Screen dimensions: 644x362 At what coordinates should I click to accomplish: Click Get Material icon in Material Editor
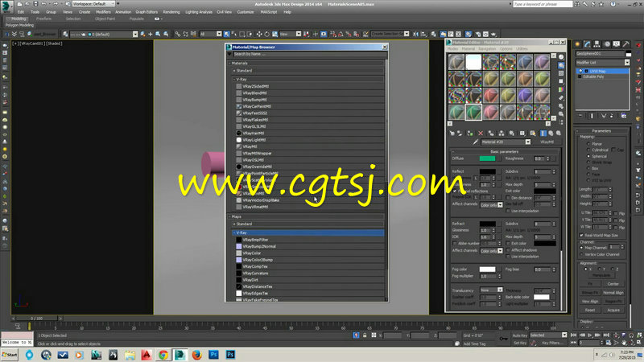(x=452, y=134)
